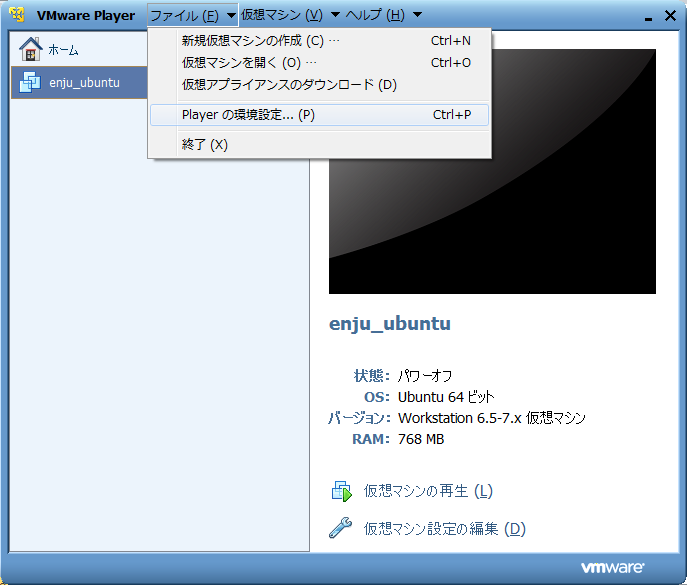This screenshot has width=687, height=585.
Task: Minimize the VMware Player window
Action: tap(648, 18)
